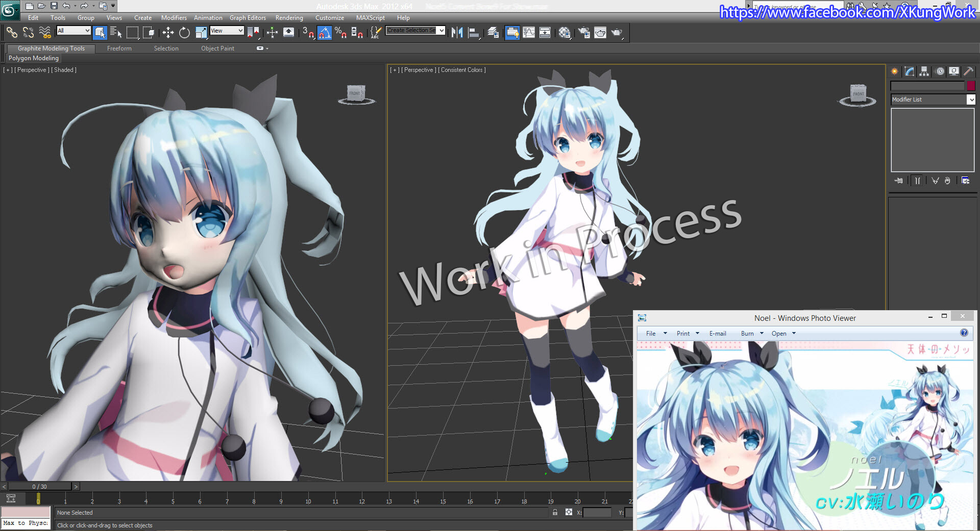Activate the Select and Move tool
Viewport: 980px width, 531px height.
pyautogui.click(x=168, y=33)
